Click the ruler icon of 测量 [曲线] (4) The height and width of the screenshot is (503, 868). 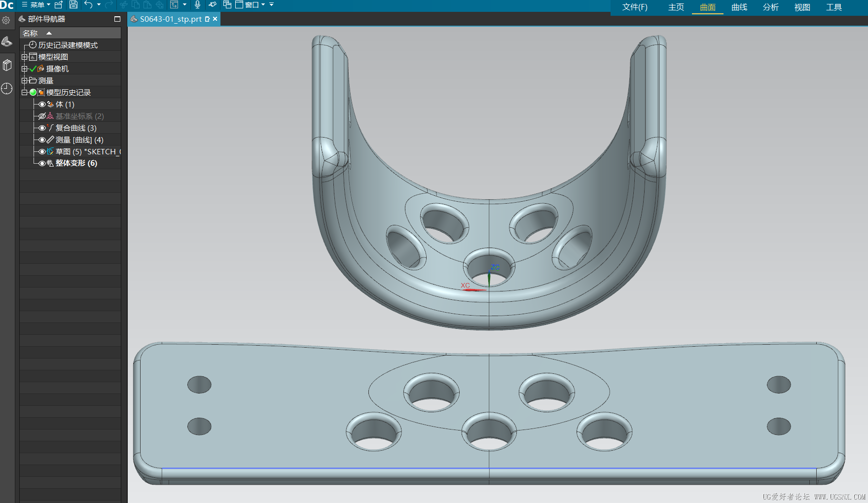[x=50, y=140]
